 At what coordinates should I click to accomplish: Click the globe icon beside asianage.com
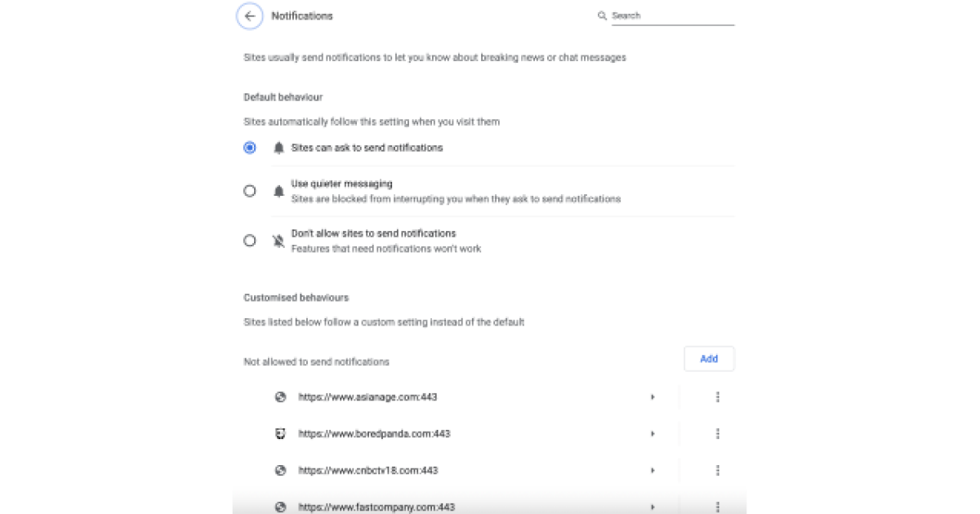click(280, 397)
